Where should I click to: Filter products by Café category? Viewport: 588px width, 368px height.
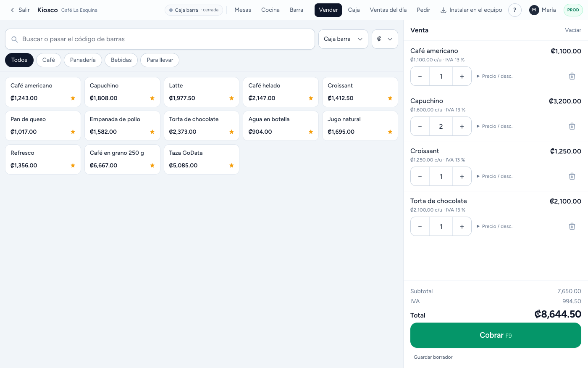click(49, 60)
